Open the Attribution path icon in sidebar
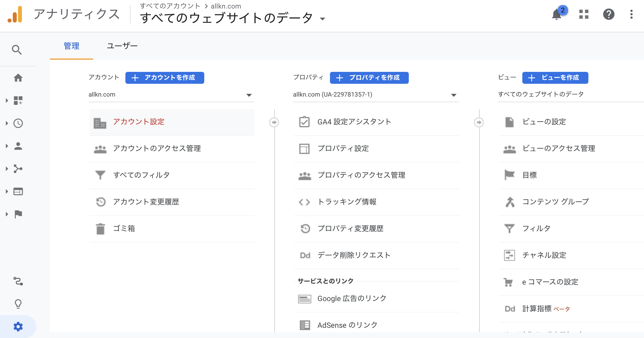This screenshot has width=644, height=338. pos(18,281)
